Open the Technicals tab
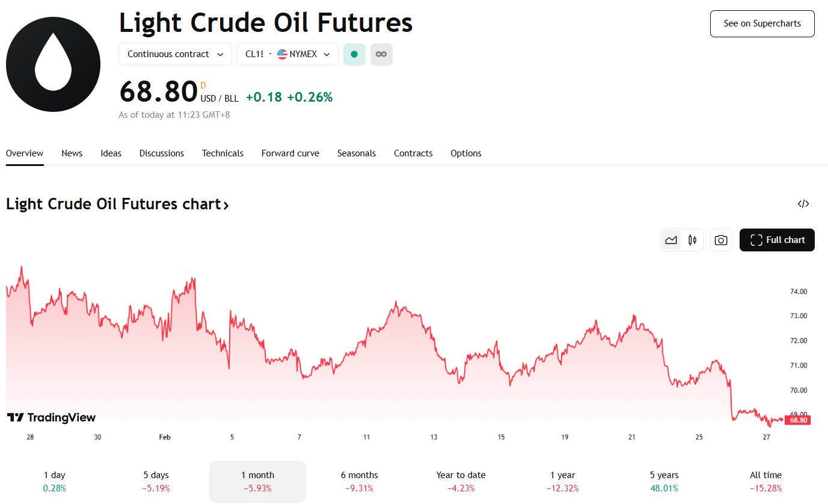This screenshot has width=828, height=504. pos(222,153)
